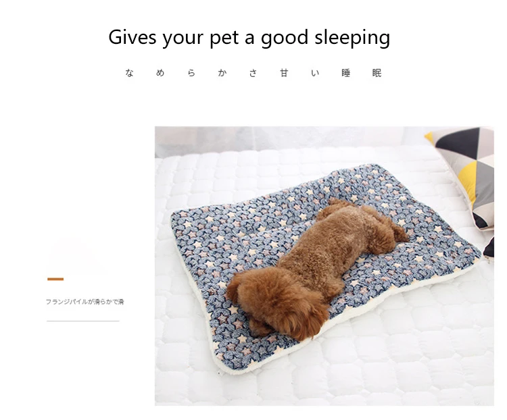Image resolution: width=507 pixels, height=420 pixels.
Task: Click the kanji 眠 at the subtitle's end
Action: [x=377, y=73]
